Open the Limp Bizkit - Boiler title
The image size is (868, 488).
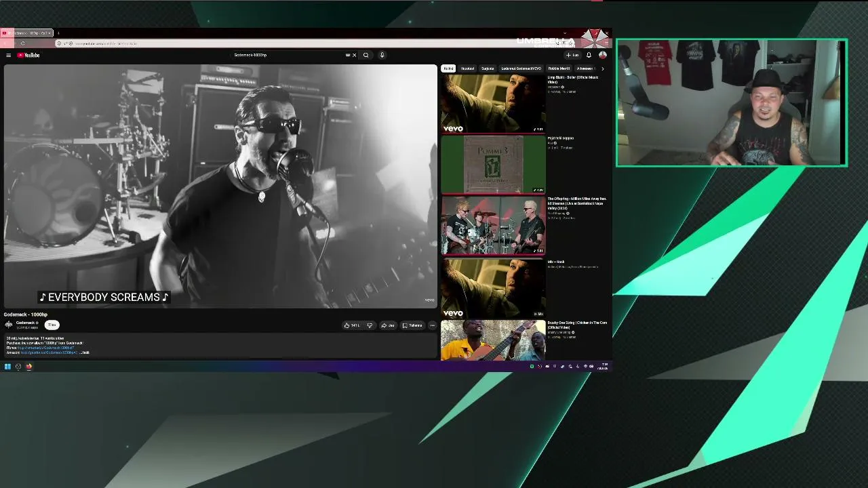click(573, 79)
